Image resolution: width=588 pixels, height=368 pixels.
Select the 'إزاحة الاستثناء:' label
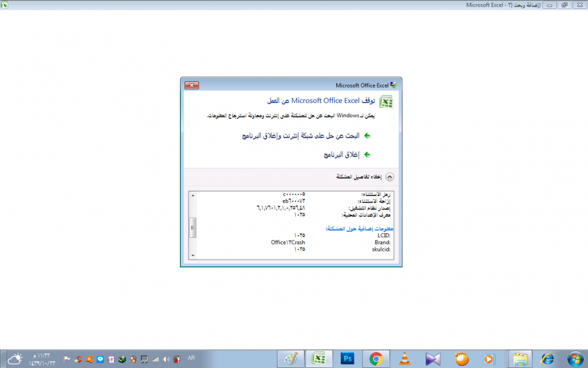pyautogui.click(x=374, y=201)
